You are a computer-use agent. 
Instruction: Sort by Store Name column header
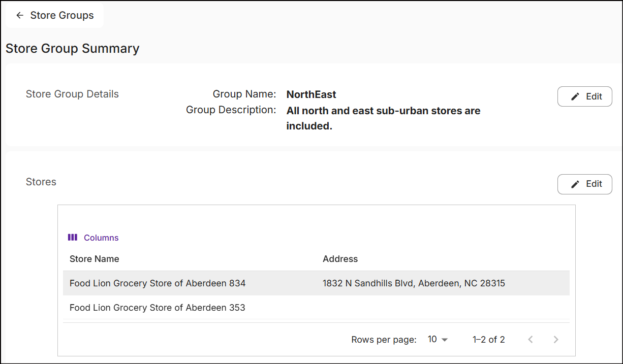tap(95, 259)
